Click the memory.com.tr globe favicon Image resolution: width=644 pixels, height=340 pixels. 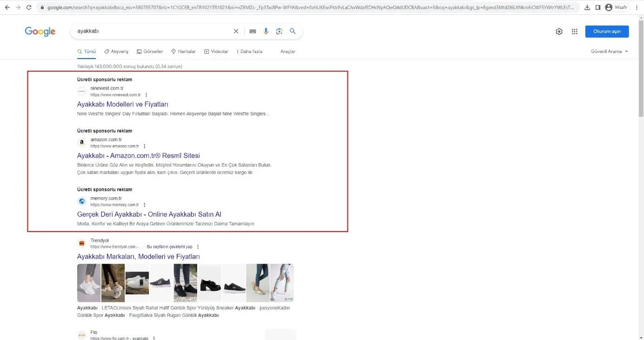pos(82,201)
